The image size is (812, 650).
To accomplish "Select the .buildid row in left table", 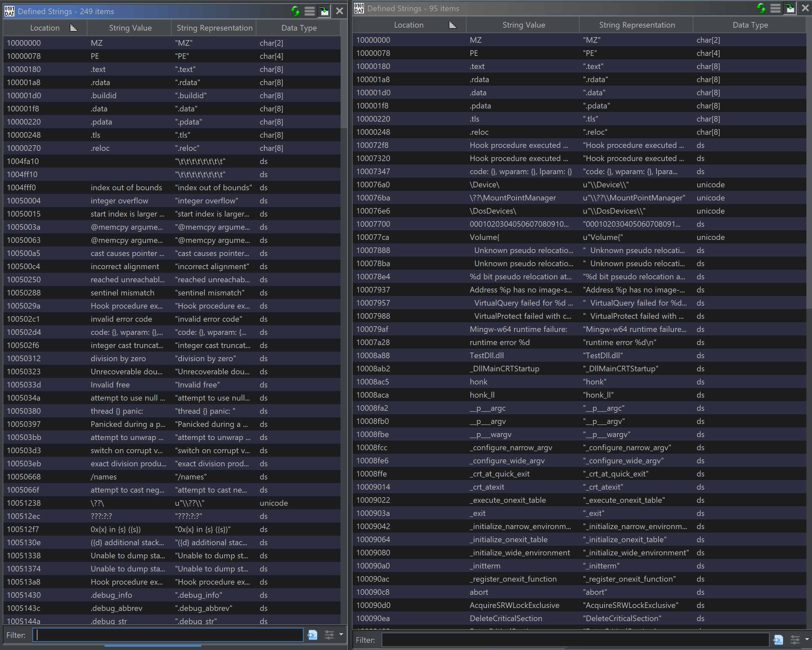I will [172, 96].
